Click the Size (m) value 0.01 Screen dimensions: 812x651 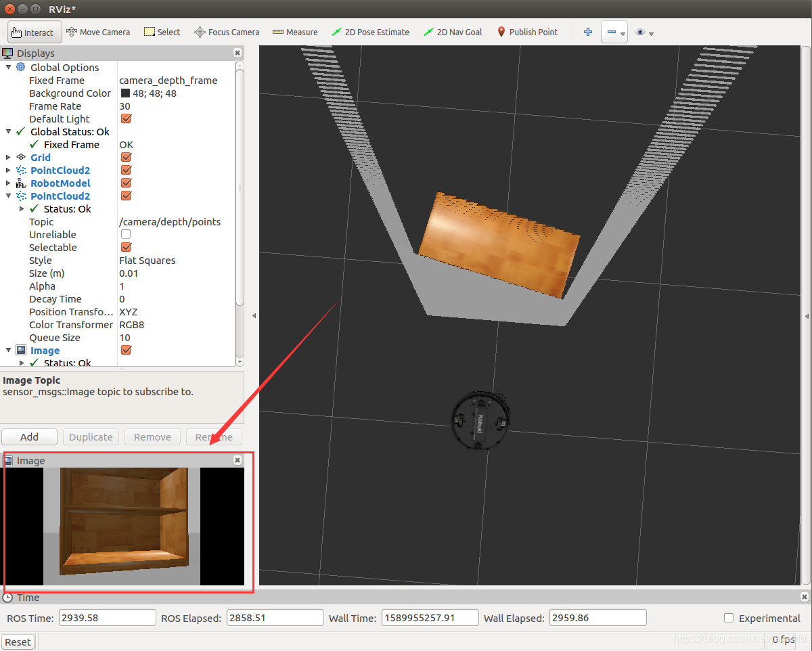click(129, 273)
